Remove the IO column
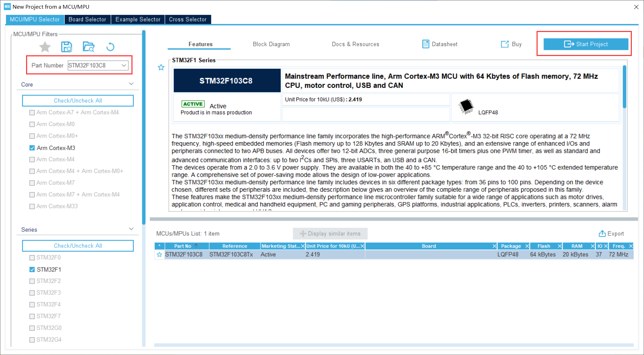Screen dimensions: 644x355 pyautogui.click(x=606, y=246)
